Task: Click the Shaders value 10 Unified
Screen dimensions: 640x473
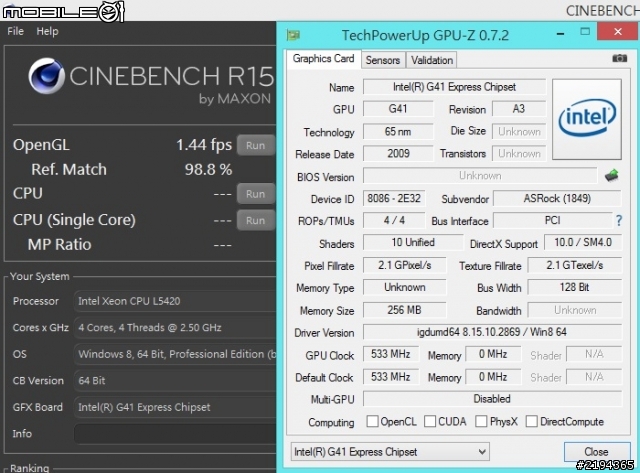Action: click(413, 242)
